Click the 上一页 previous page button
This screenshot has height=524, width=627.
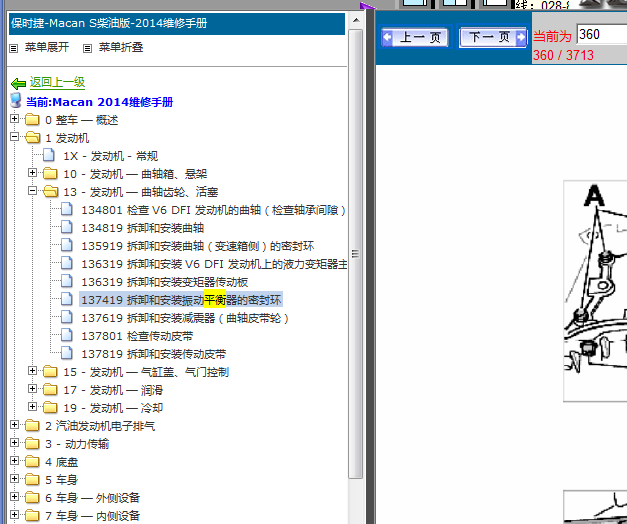point(415,37)
